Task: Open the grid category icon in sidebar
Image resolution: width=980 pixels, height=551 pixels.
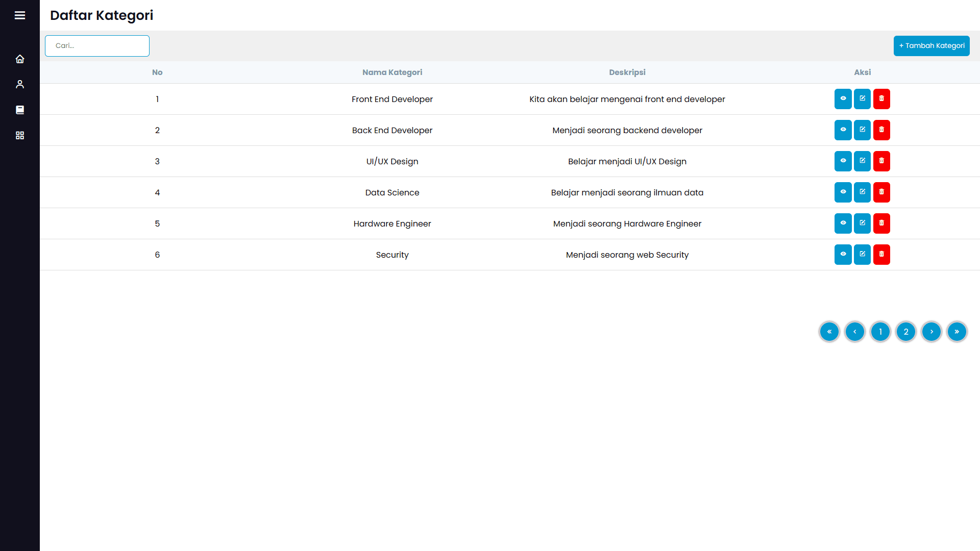Action: pos(20,135)
